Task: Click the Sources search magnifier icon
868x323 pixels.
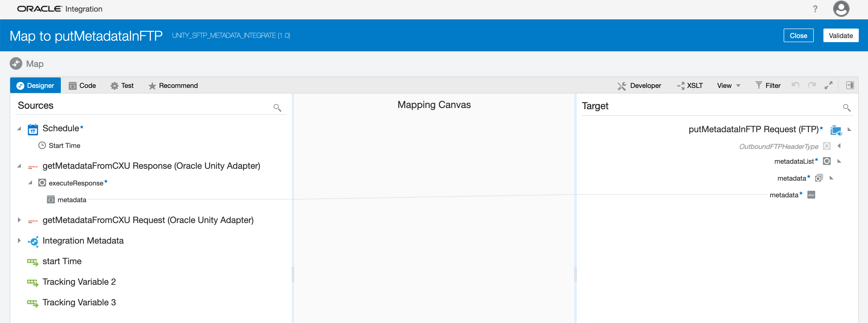Action: pos(277,108)
